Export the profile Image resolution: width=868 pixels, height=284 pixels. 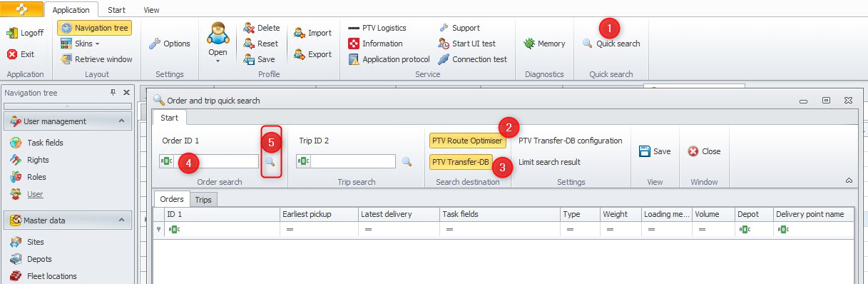(x=312, y=54)
